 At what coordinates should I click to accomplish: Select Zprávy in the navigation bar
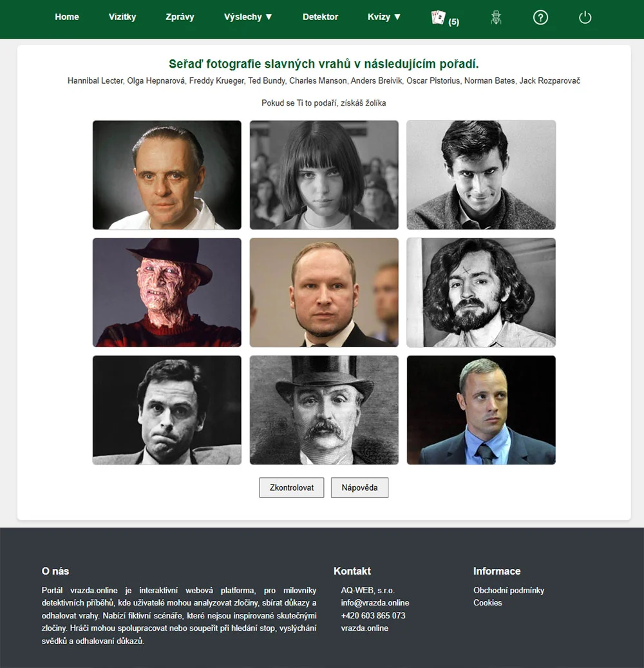[x=180, y=17]
